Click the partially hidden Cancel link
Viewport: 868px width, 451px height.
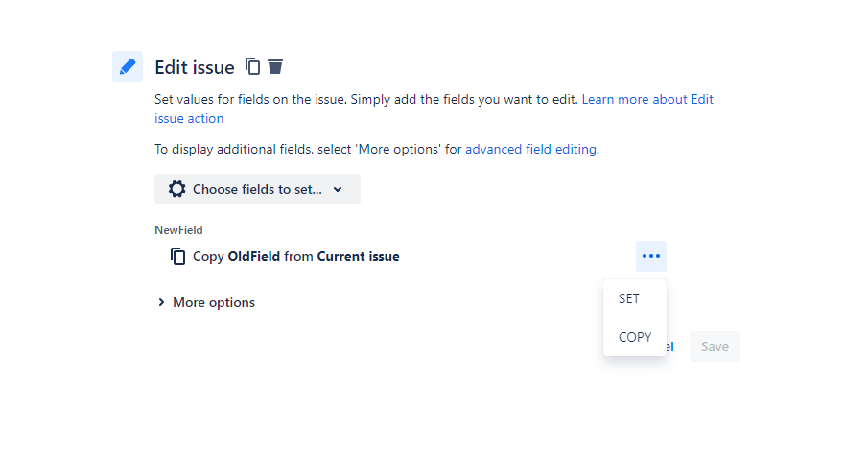point(669,346)
